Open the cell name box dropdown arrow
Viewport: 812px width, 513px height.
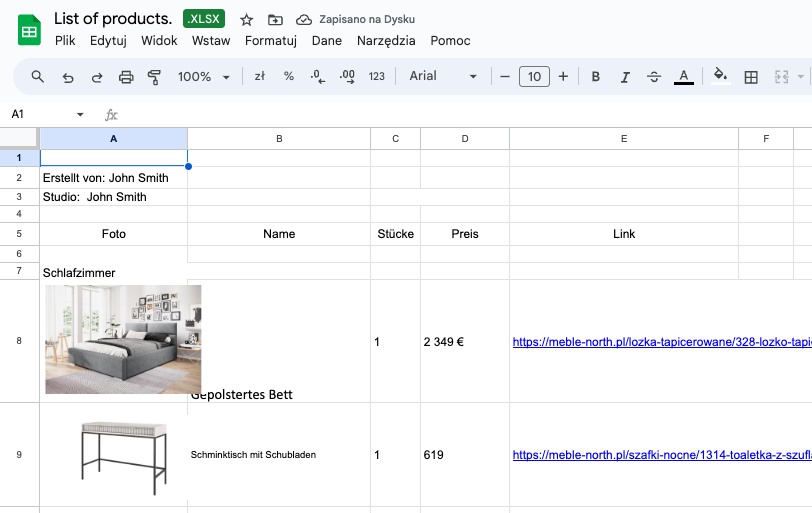click(x=80, y=115)
